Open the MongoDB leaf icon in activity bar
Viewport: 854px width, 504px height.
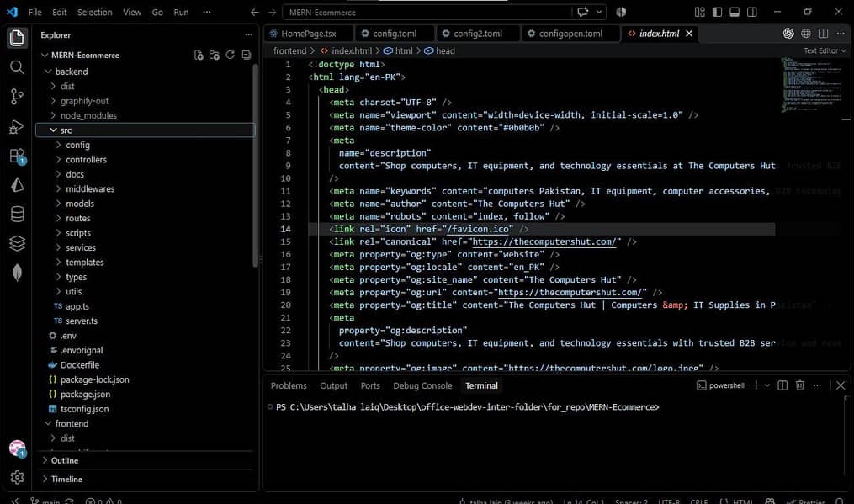click(x=17, y=273)
